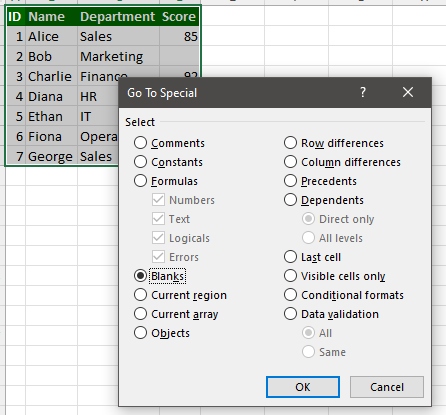Toggle the Numbers checkbox under Formulas

(x=158, y=200)
